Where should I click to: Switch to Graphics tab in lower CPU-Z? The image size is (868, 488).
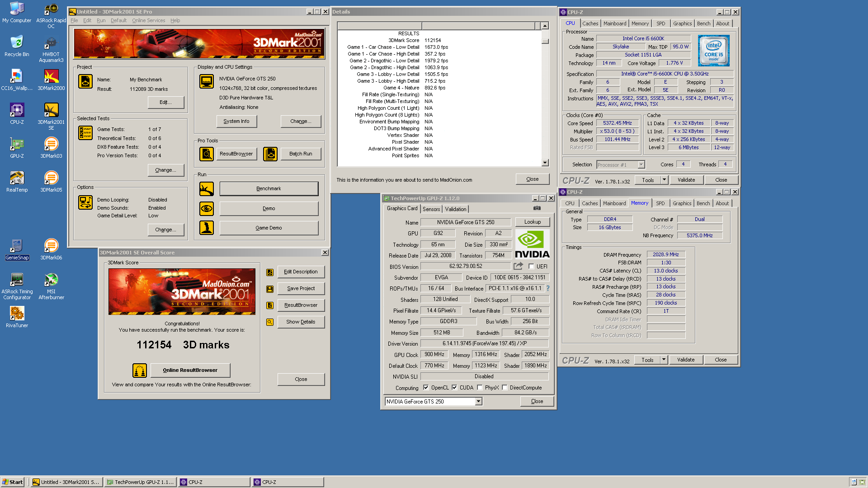(682, 204)
